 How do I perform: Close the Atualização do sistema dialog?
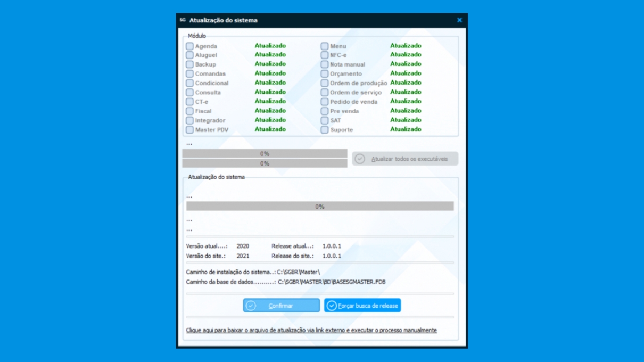pos(459,20)
